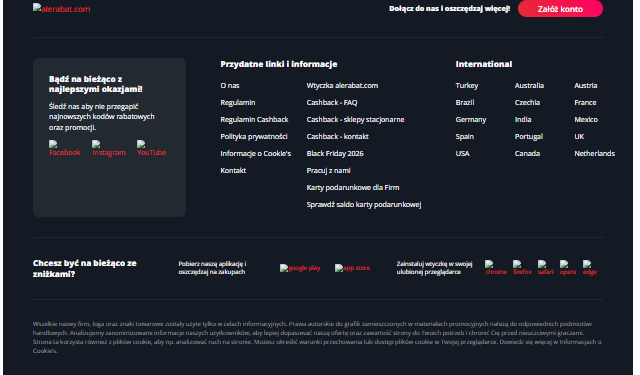Viewport: 640px width, 375px height.
Task: Open Informacje o Cookie's link
Action: pyautogui.click(x=256, y=154)
